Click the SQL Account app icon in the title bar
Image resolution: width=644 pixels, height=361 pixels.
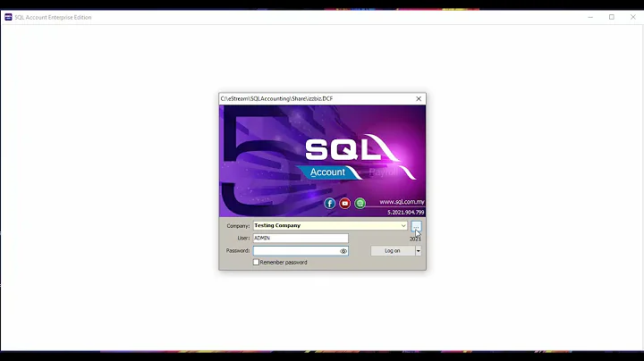point(8,17)
